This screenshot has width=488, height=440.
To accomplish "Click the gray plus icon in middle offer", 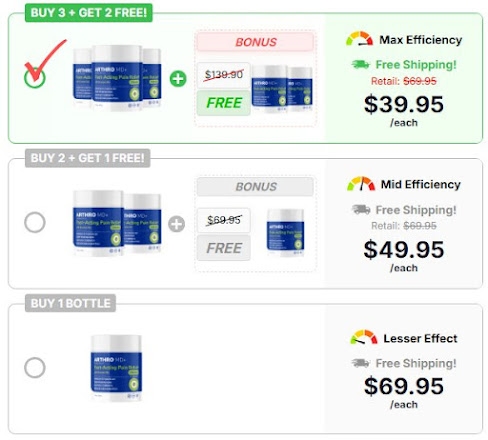I will [176, 224].
